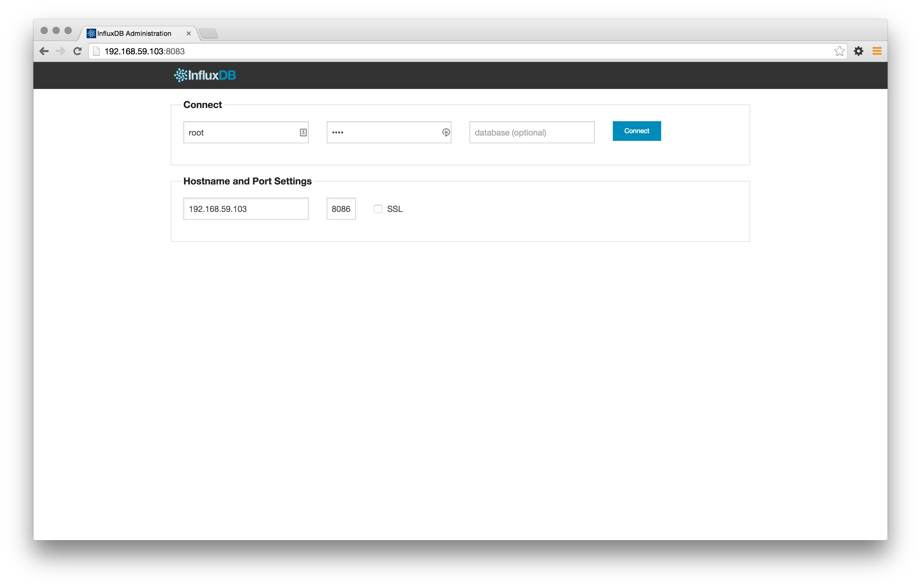Open a new browser tab

208,34
